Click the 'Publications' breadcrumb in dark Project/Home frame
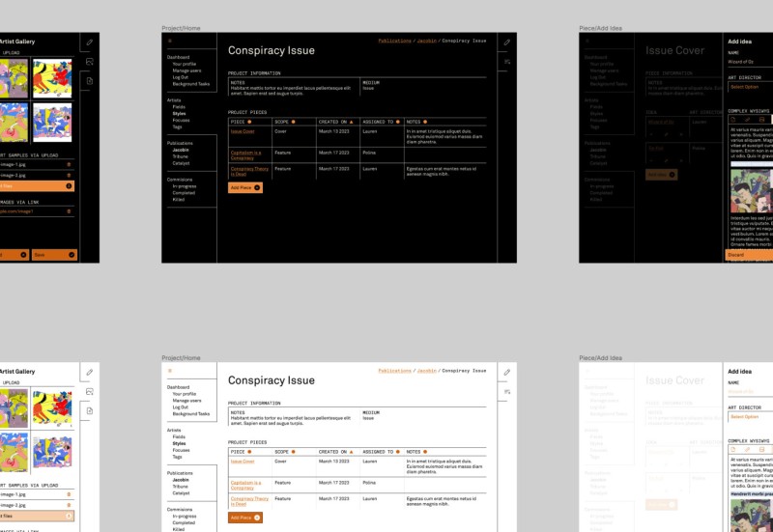Screen dimensions: 773x532 (394, 42)
